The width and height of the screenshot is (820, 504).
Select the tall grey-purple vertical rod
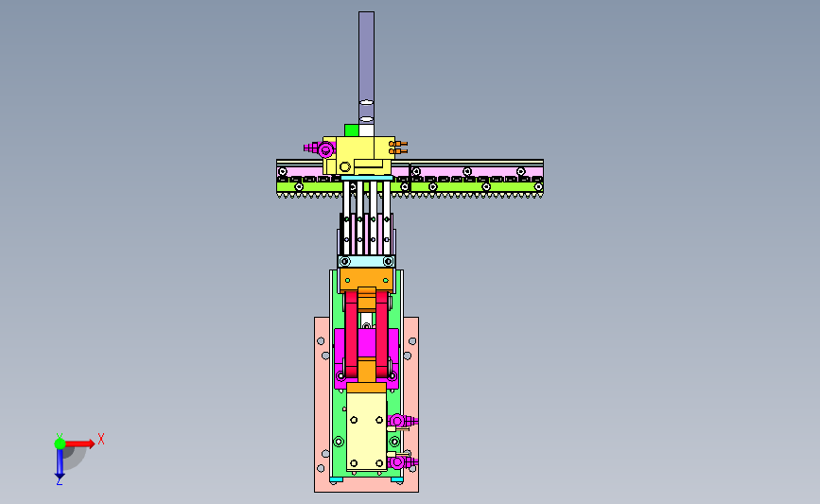tap(366, 68)
